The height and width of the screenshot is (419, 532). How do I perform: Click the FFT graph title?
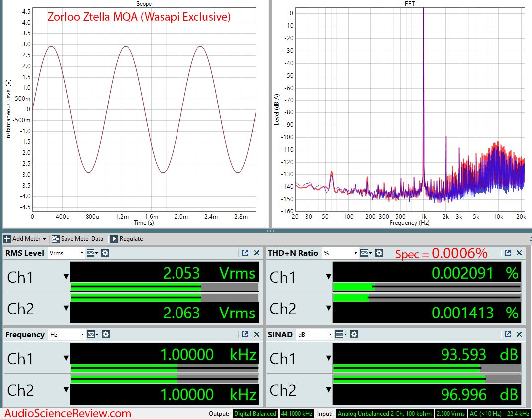coord(410,4)
